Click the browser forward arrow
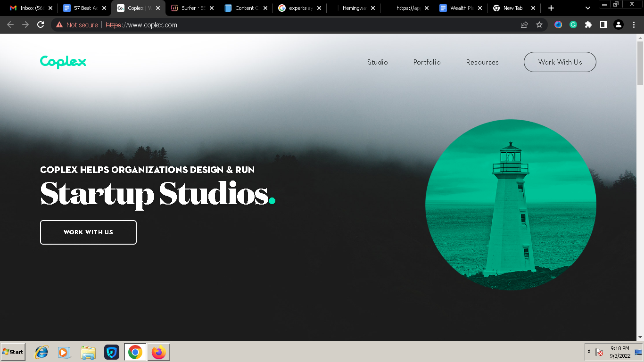 pyautogui.click(x=25, y=25)
